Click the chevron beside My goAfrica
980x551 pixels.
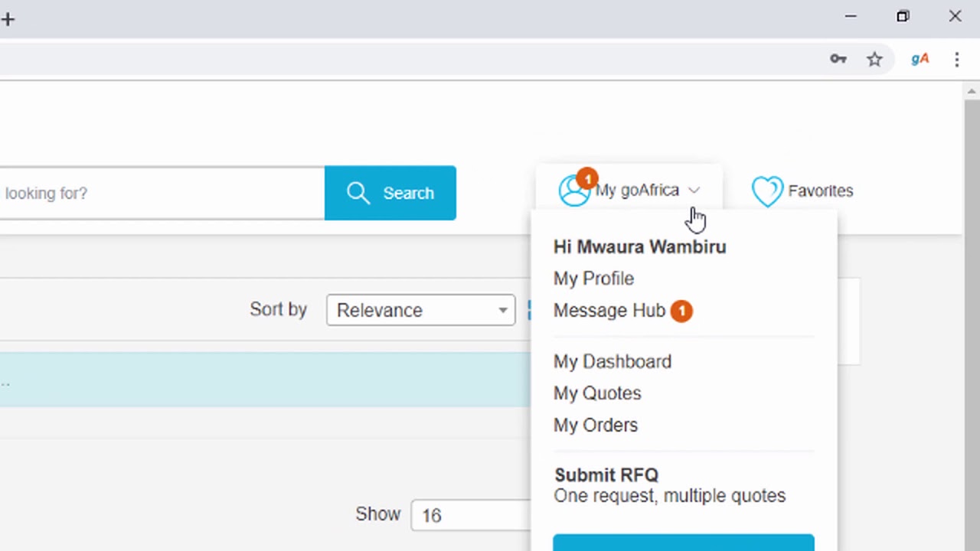[694, 190]
